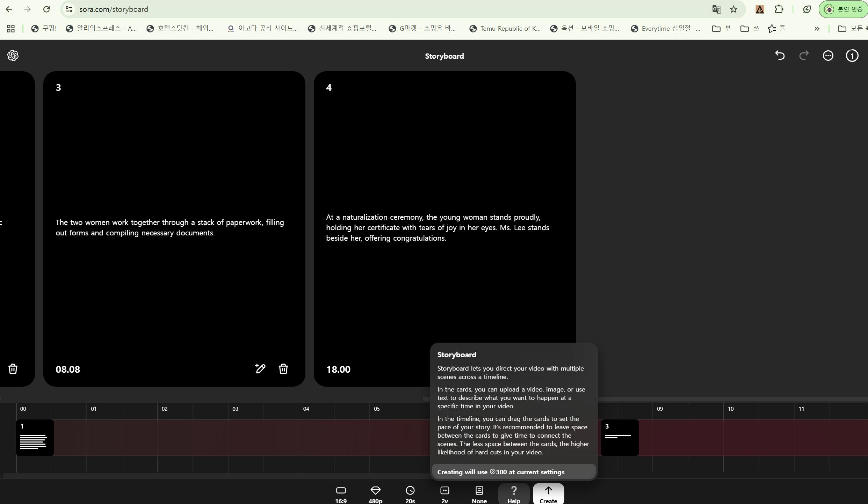
Task: Click the redo arrow icon
Action: tap(804, 56)
